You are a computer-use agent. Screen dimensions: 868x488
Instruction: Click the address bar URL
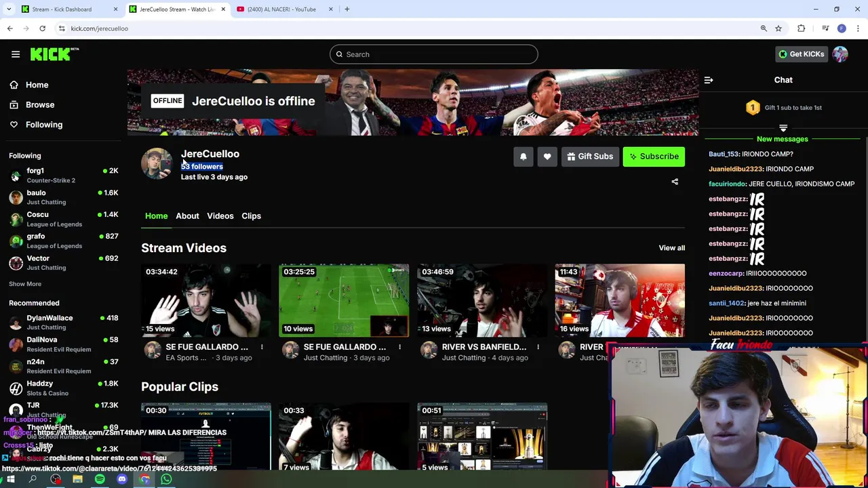(99, 28)
